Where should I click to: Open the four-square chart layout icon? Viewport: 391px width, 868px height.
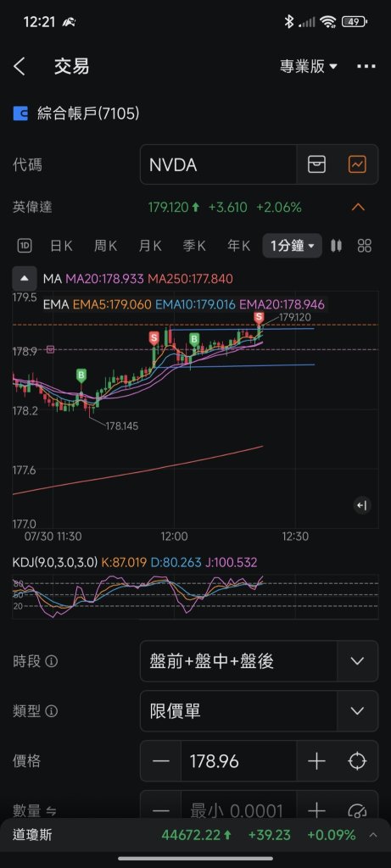[x=365, y=246]
